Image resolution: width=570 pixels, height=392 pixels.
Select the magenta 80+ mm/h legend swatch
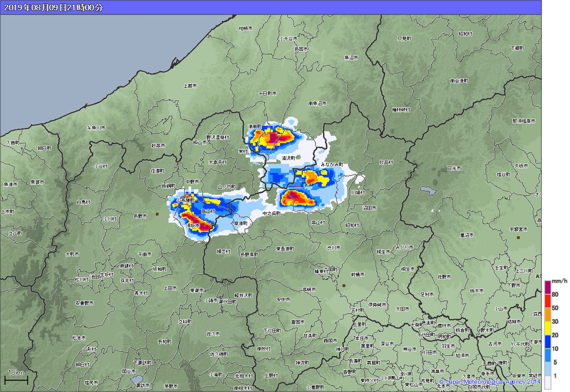pyautogui.click(x=548, y=287)
